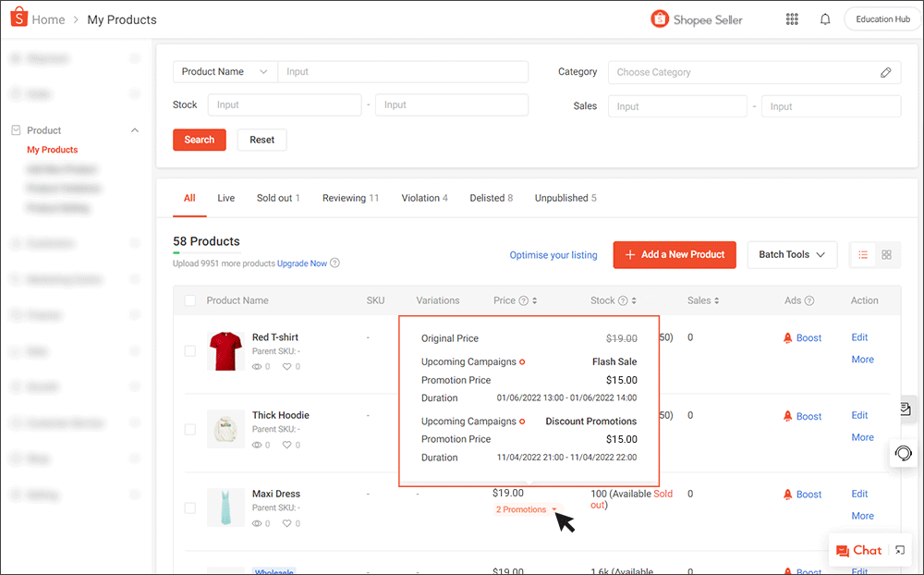Click the Add a New Product button
This screenshot has width=924, height=575.
pos(675,254)
